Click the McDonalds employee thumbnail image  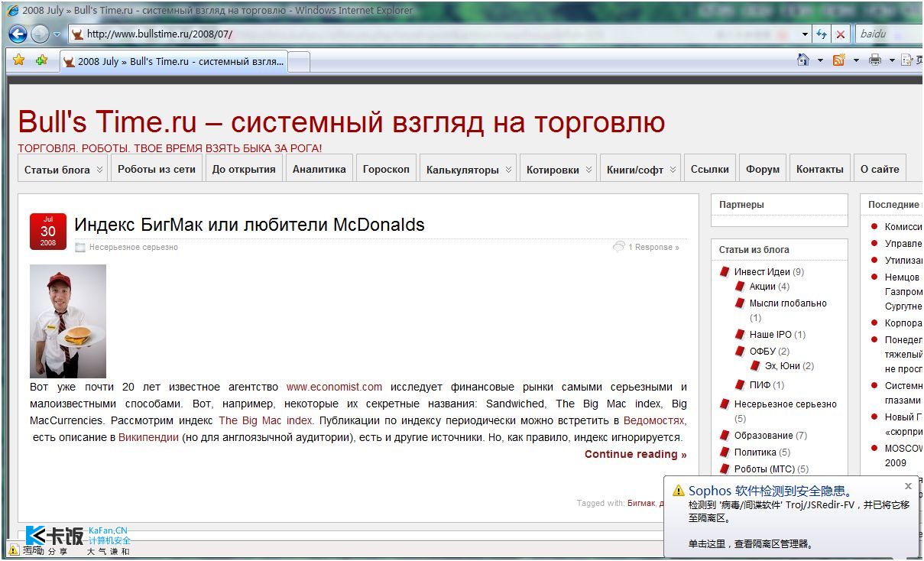pos(68,321)
